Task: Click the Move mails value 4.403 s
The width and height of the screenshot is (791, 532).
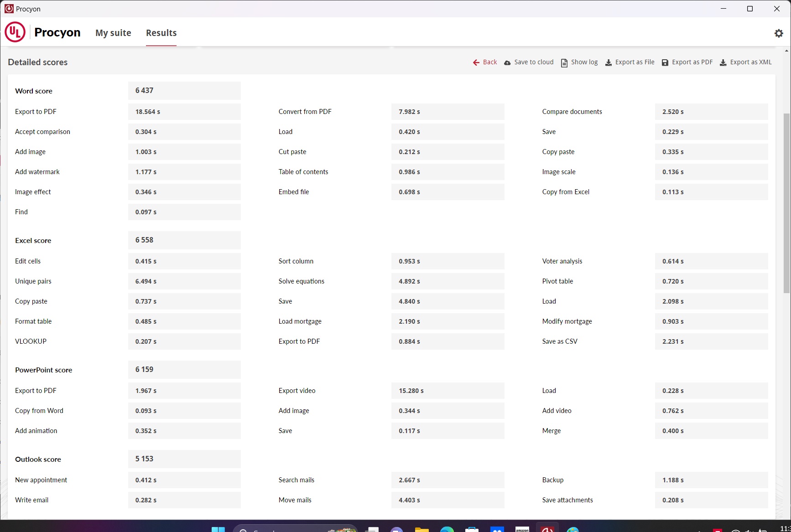Action: point(448,500)
